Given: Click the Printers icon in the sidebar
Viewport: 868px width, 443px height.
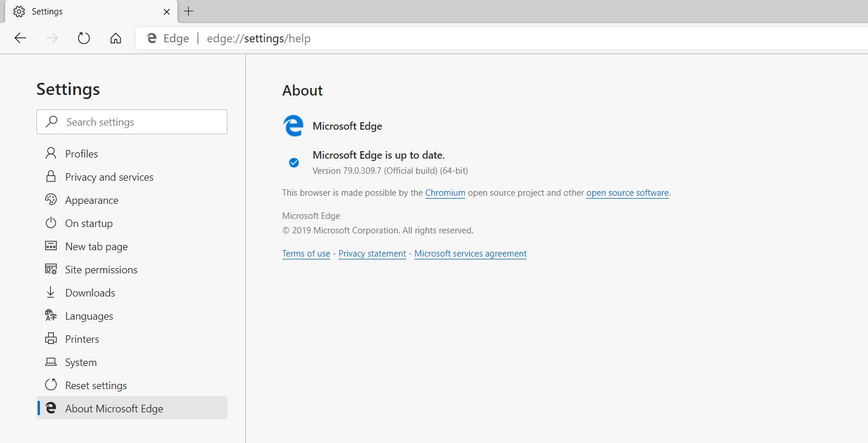Looking at the screenshot, I should tap(50, 339).
